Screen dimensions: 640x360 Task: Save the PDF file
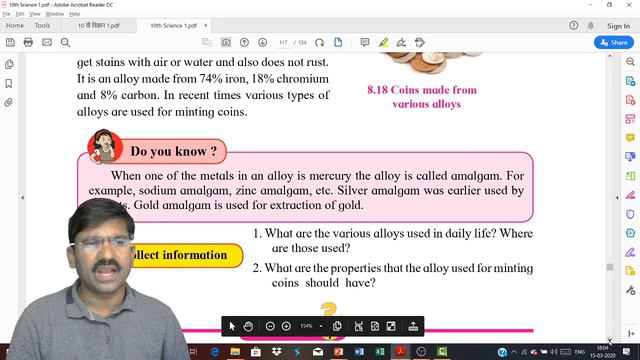10,42
